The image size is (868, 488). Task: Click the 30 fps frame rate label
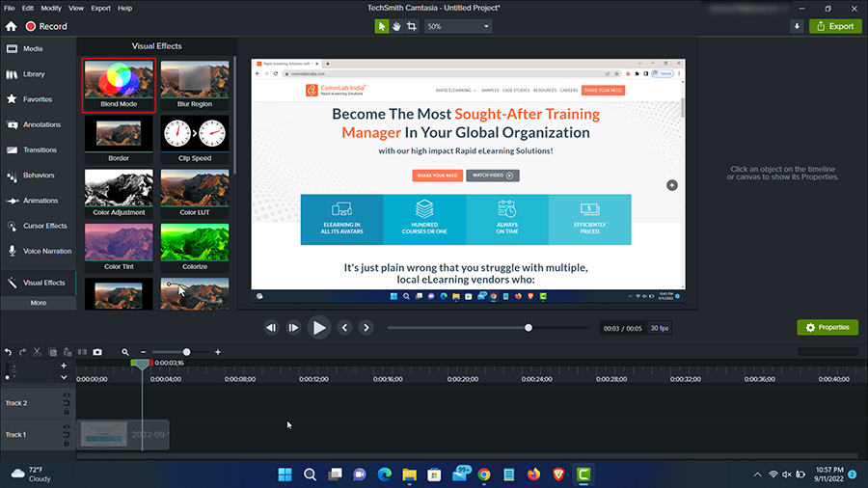[x=660, y=328]
